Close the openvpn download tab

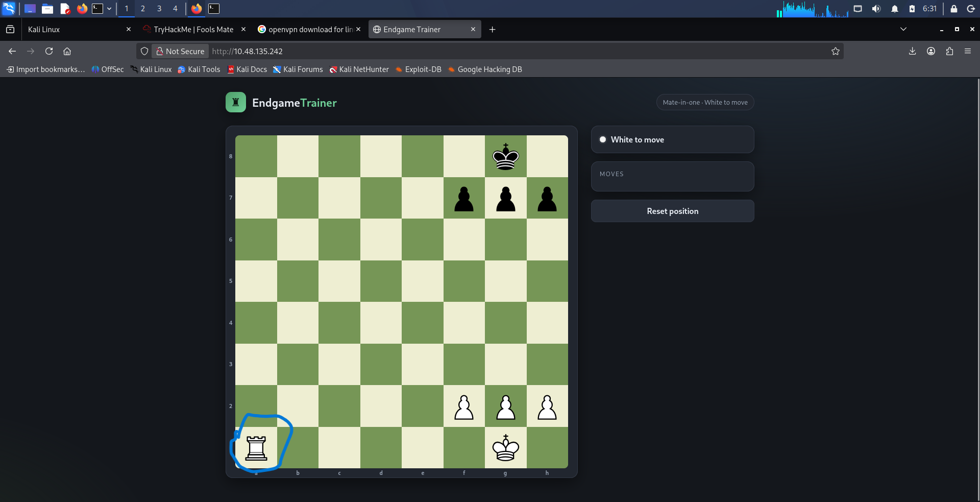tap(358, 29)
